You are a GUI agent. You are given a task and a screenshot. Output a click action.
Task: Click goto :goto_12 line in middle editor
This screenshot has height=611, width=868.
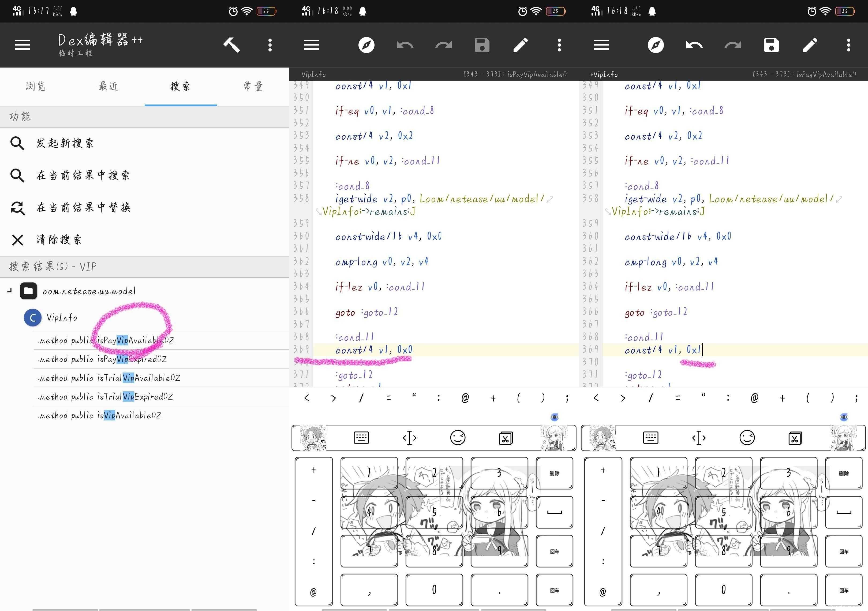point(366,312)
